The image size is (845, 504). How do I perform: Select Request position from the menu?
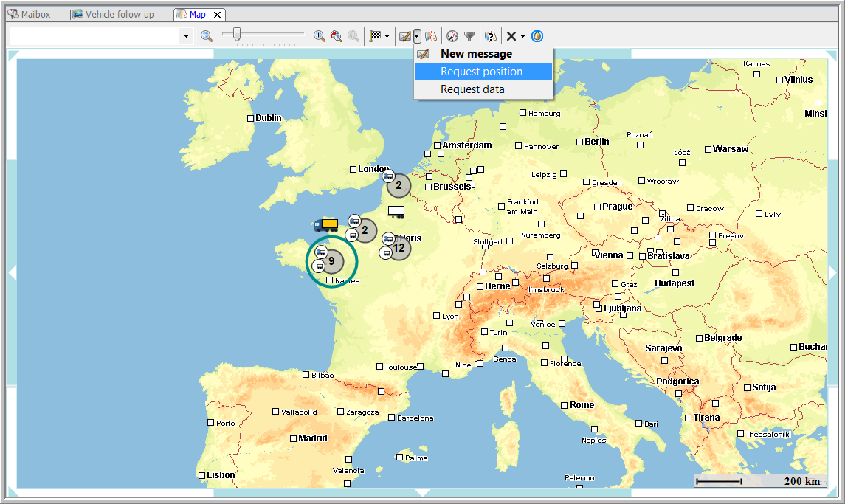click(481, 72)
